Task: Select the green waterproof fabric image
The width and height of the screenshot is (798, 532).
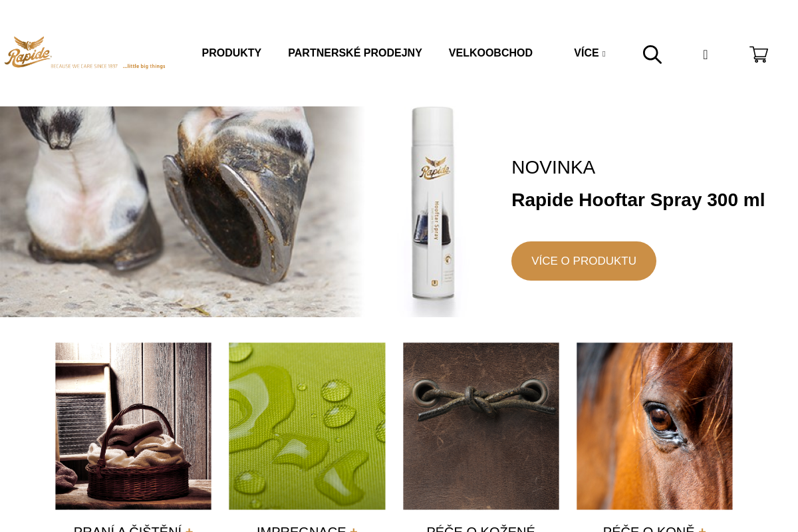Action: tap(307, 426)
